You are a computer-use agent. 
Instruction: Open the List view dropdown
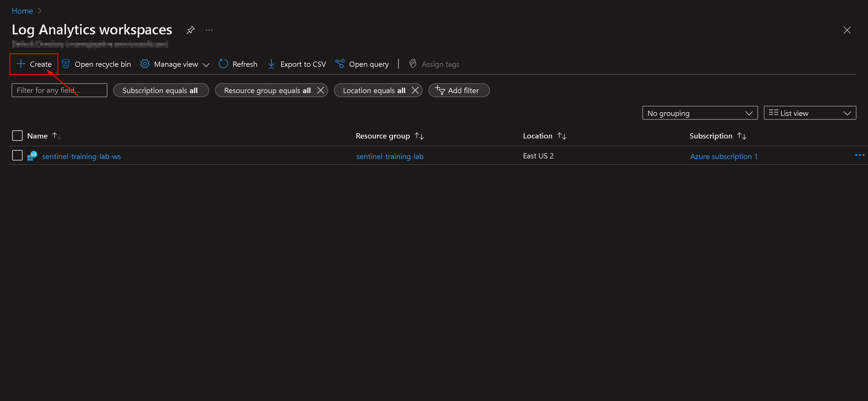(809, 113)
